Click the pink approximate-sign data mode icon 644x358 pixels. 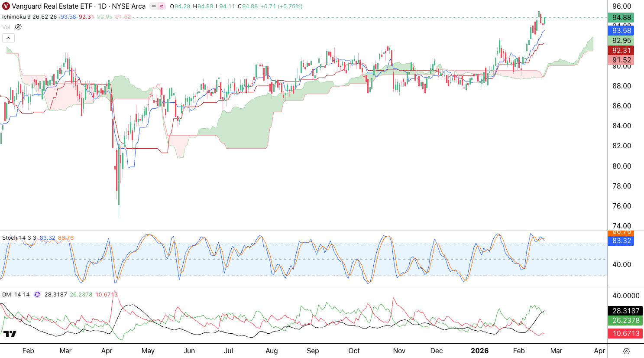pos(162,7)
